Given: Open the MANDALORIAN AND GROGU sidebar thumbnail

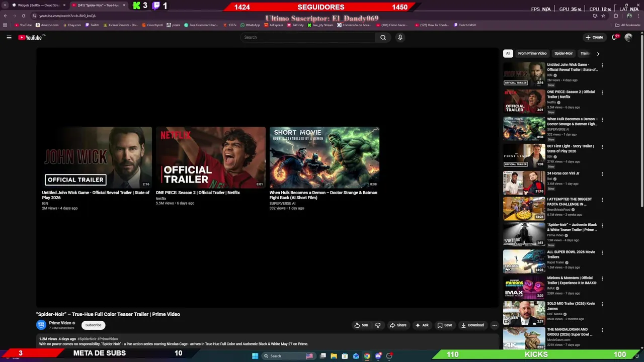Looking at the screenshot, I should [x=524, y=338].
